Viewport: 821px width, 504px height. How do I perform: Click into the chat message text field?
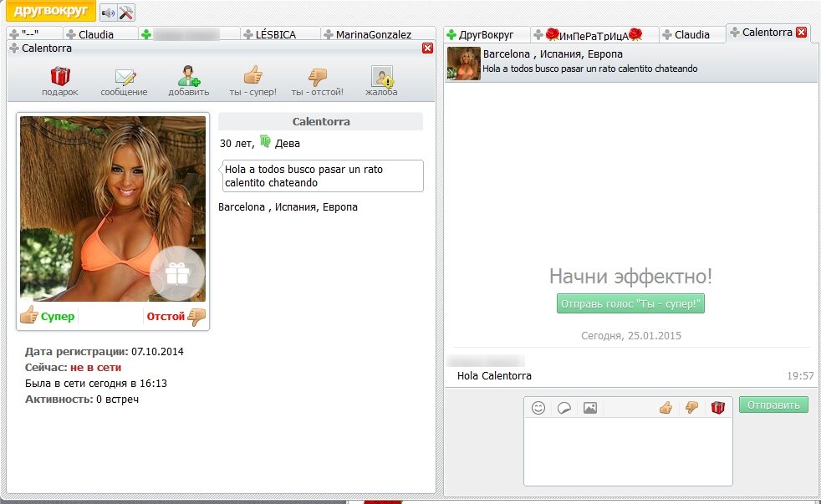[x=627, y=451]
